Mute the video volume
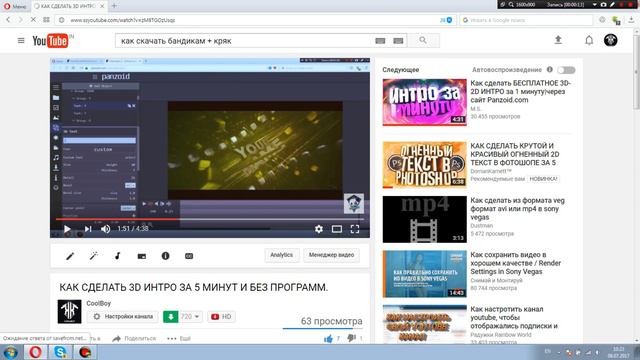 pos(105,229)
